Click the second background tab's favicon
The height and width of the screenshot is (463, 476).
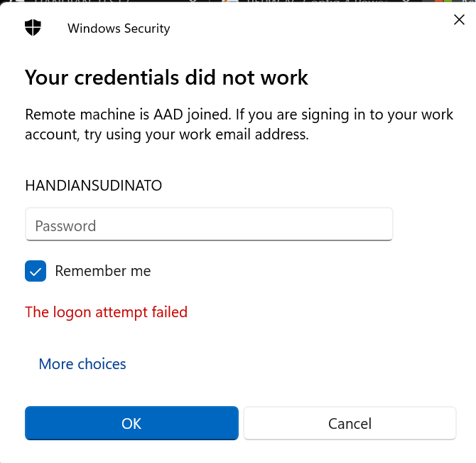pos(231,1)
